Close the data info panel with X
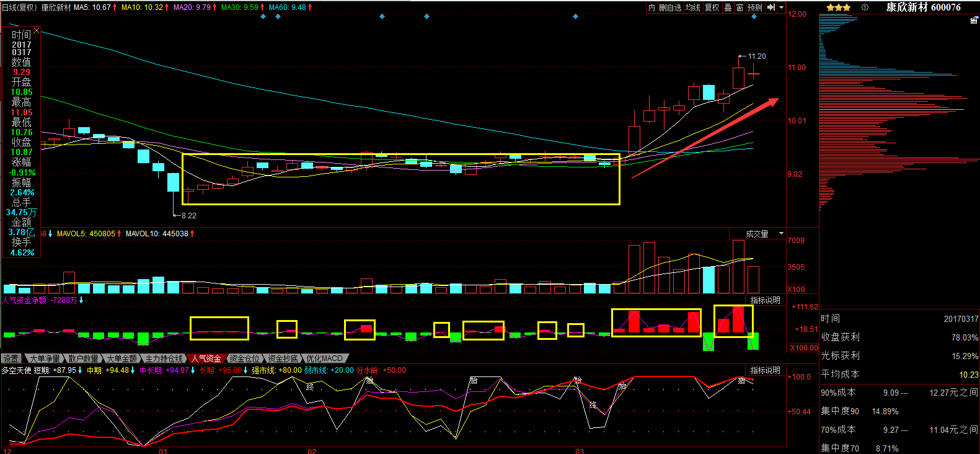Image resolution: width=980 pixels, height=454 pixels. pos(37,30)
